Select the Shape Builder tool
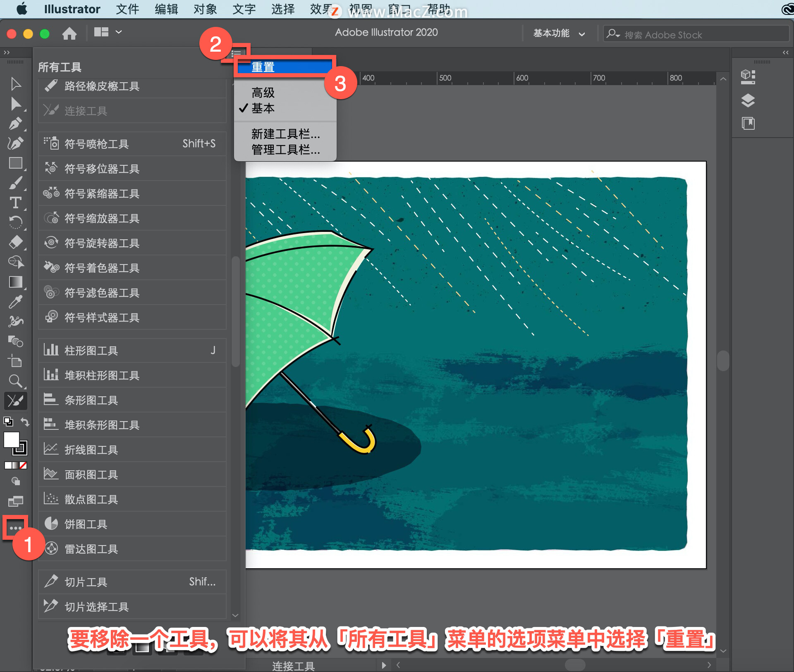This screenshot has height=672, width=794. [x=16, y=262]
